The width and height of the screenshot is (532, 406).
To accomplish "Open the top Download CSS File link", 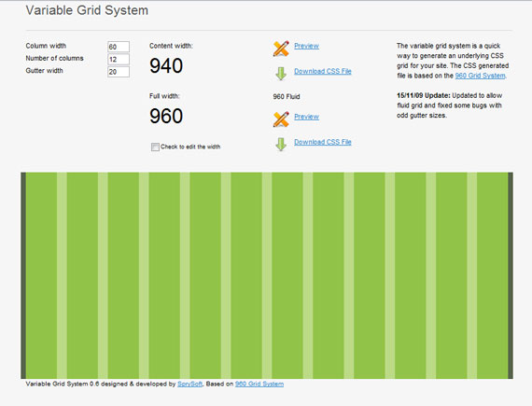I will point(323,71).
